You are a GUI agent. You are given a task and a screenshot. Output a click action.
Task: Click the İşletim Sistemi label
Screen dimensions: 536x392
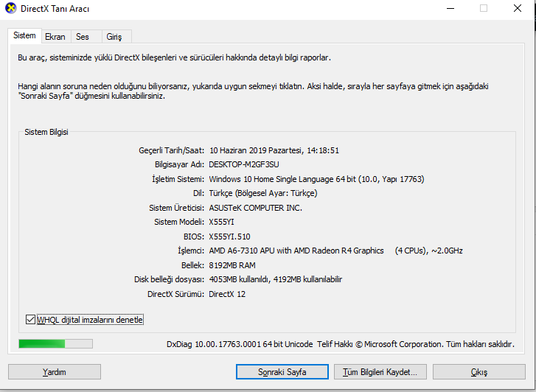coord(178,179)
